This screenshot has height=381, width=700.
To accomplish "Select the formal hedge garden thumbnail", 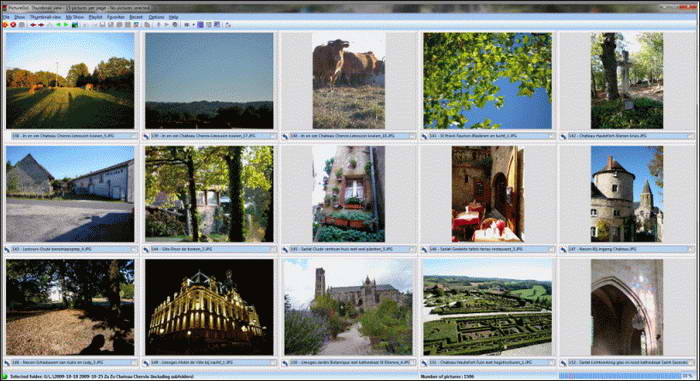I will (x=488, y=308).
